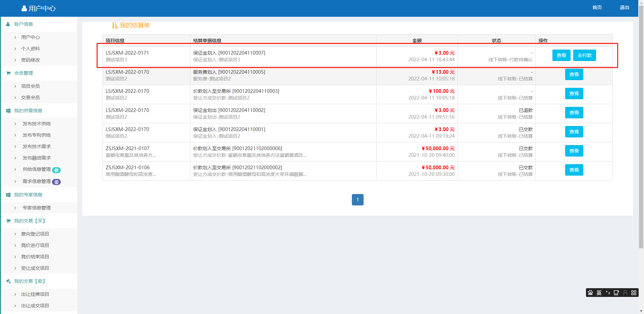This screenshot has width=644, height=314.
Task: Click the 用户中心 header title
Action: [42, 8]
